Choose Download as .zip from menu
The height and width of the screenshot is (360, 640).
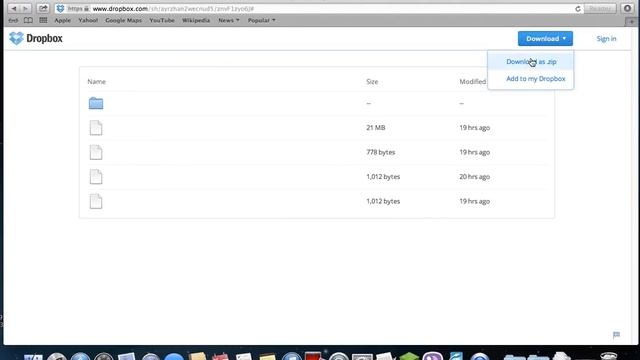point(531,62)
